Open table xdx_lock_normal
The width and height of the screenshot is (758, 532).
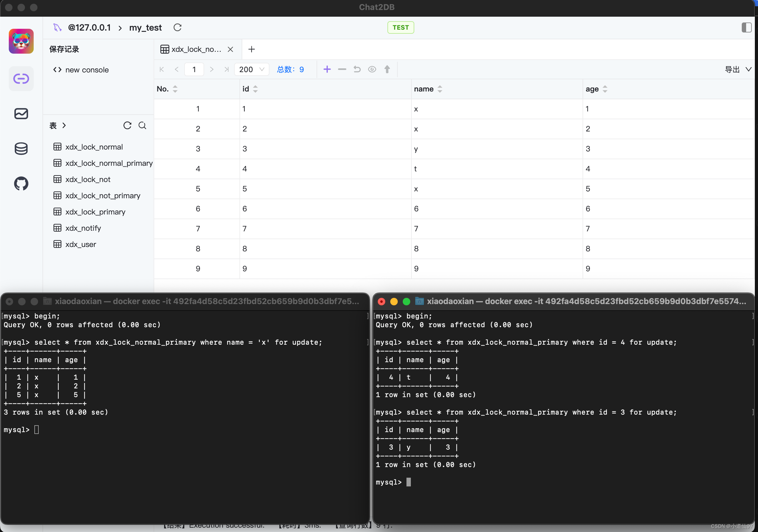point(88,147)
